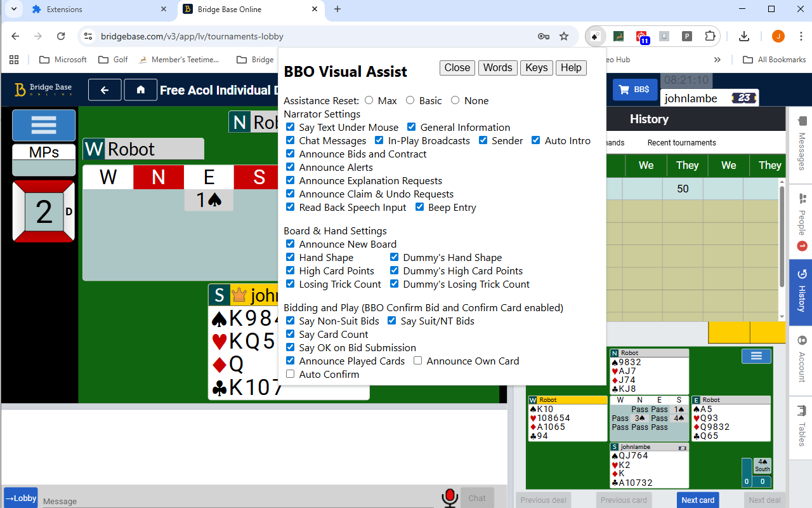Open the BB$ shopping cart
Screen dimensions: 812x508
coord(635,90)
